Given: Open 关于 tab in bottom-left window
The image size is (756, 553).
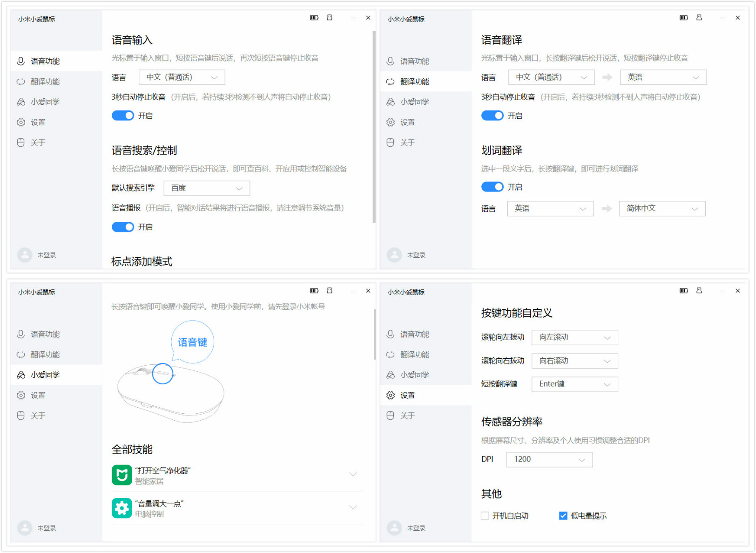Looking at the screenshot, I should [x=56, y=416].
